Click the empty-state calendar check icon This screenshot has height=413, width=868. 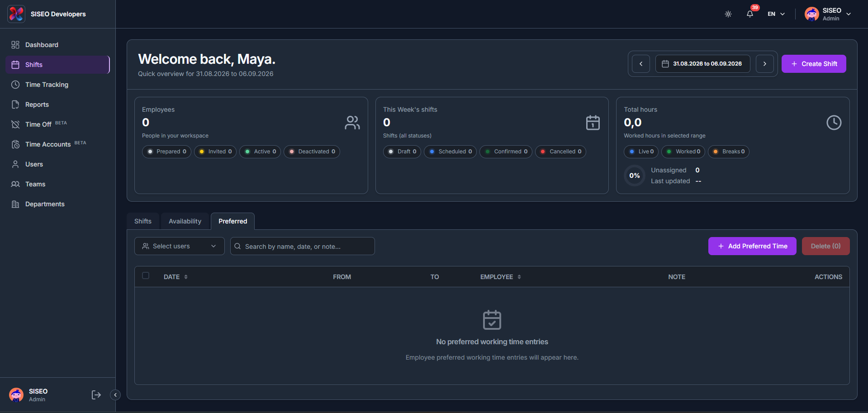(492, 320)
